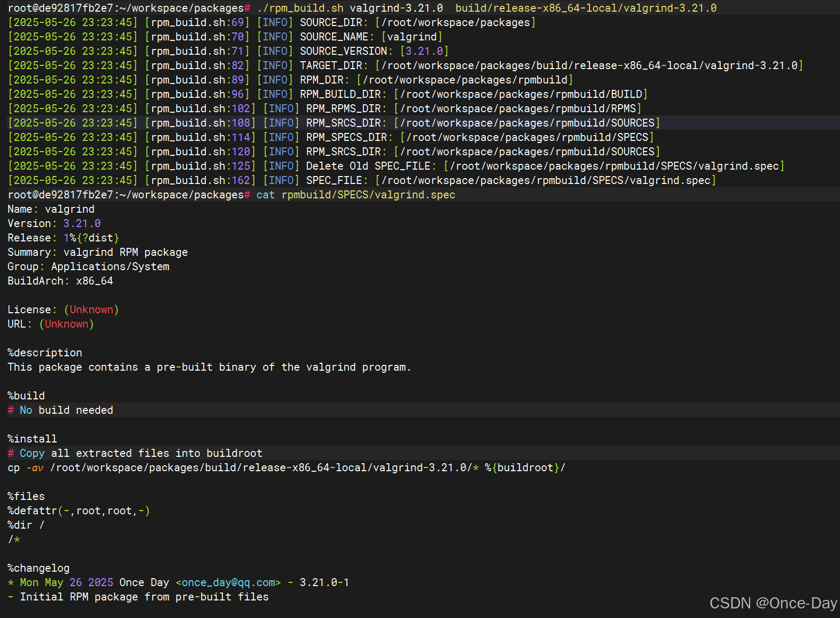The width and height of the screenshot is (840, 618).
Task: Click the '%{buildroot}/' macro text
Action: [x=525, y=467]
